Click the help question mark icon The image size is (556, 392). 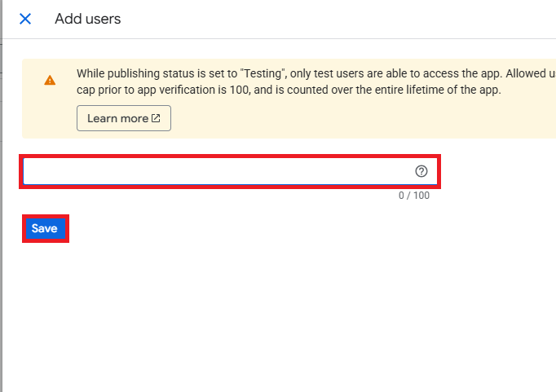coord(421,171)
